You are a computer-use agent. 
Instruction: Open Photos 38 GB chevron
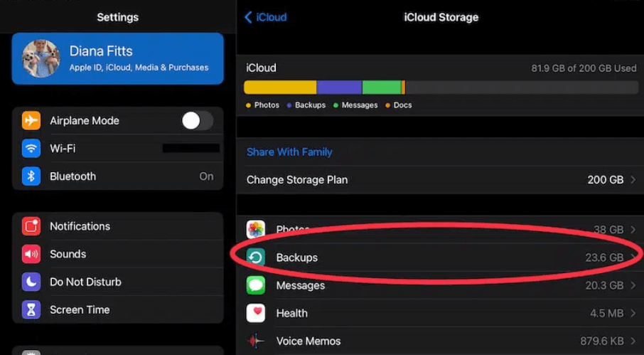pyautogui.click(x=633, y=230)
